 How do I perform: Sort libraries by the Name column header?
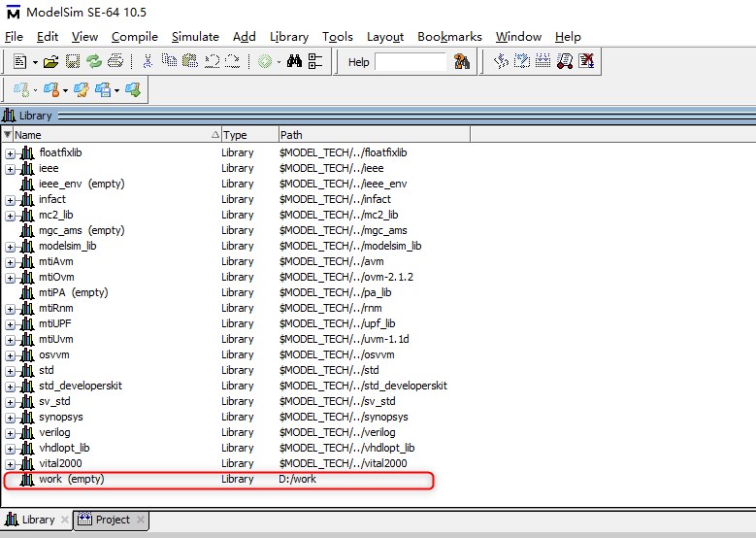(107, 135)
